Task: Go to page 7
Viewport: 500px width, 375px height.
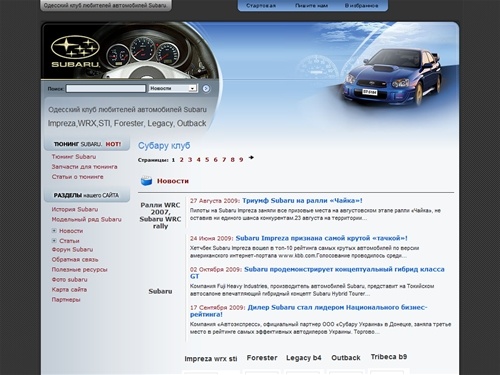Action: pos(224,160)
